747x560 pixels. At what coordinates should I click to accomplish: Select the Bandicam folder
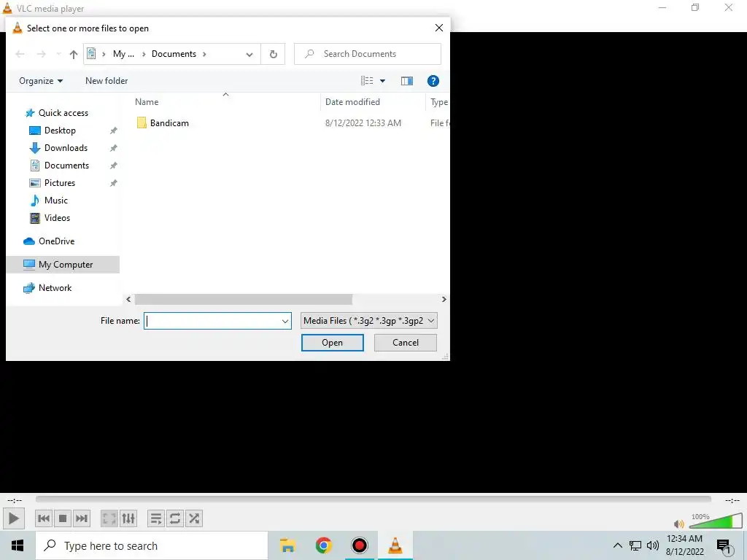(x=169, y=122)
